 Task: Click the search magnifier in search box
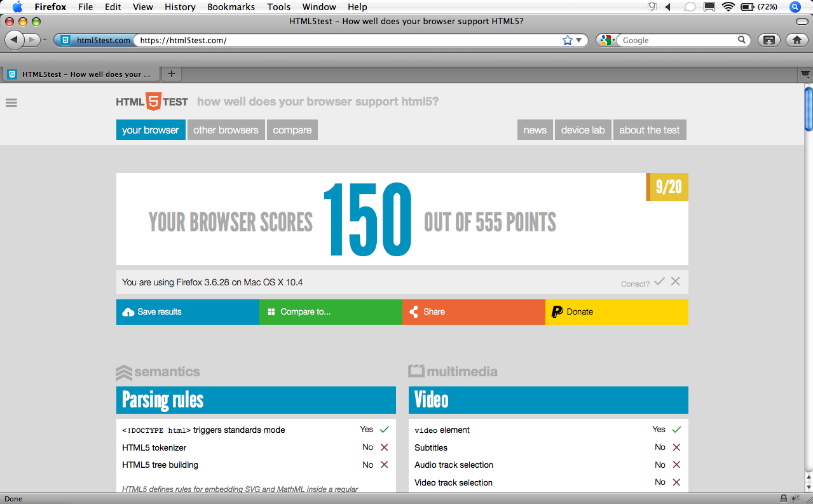(741, 40)
